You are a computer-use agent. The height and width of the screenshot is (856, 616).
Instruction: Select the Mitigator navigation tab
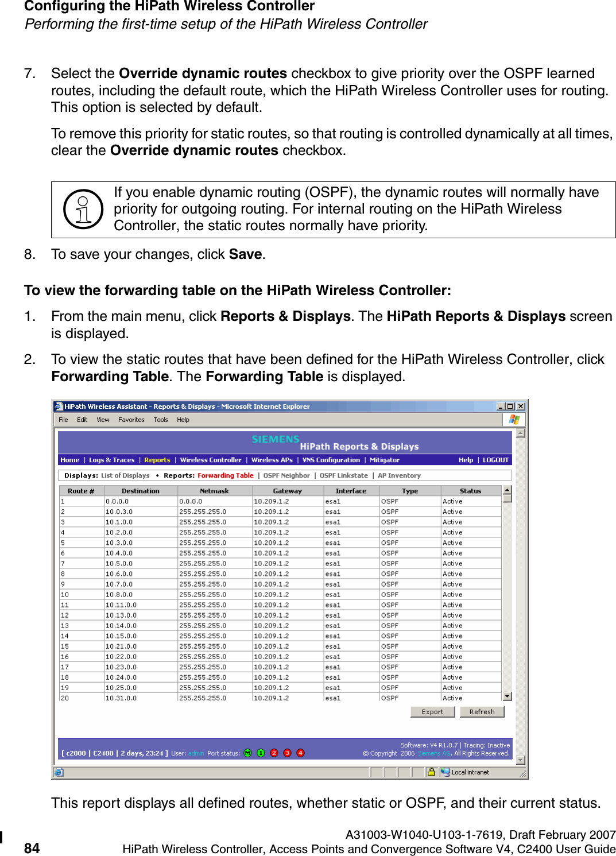(x=384, y=460)
